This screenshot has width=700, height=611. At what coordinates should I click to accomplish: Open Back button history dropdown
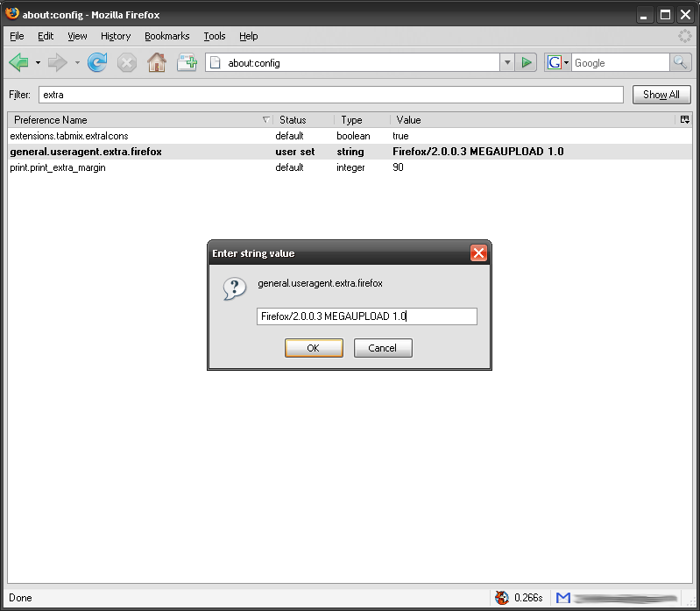(38, 62)
